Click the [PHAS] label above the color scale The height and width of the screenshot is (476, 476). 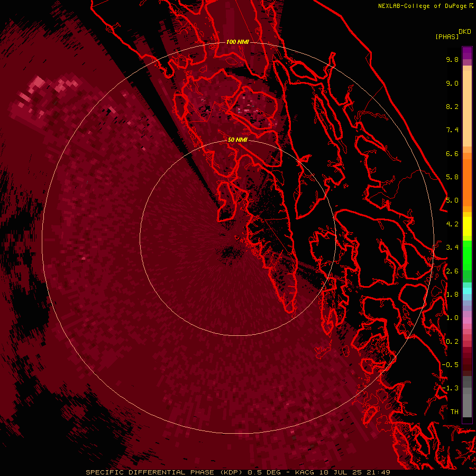[447, 36]
